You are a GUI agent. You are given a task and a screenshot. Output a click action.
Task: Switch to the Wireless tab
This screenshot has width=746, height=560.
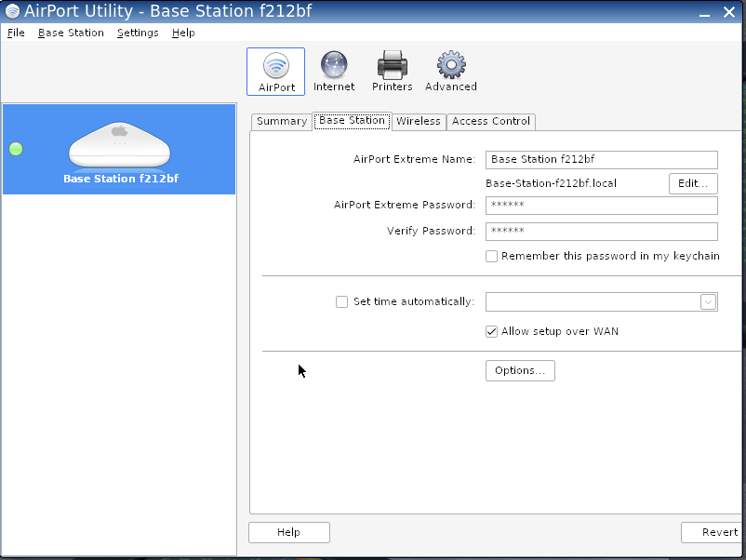pyautogui.click(x=418, y=121)
